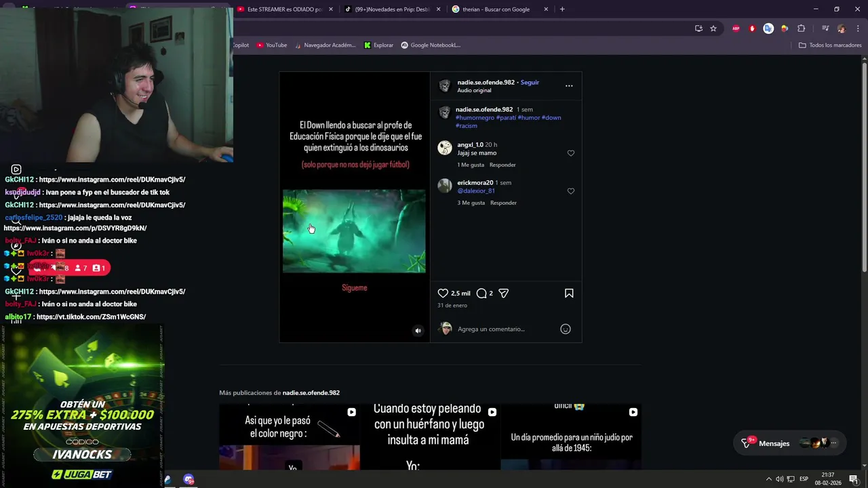Open the Chrome three-dot menu

858,28
